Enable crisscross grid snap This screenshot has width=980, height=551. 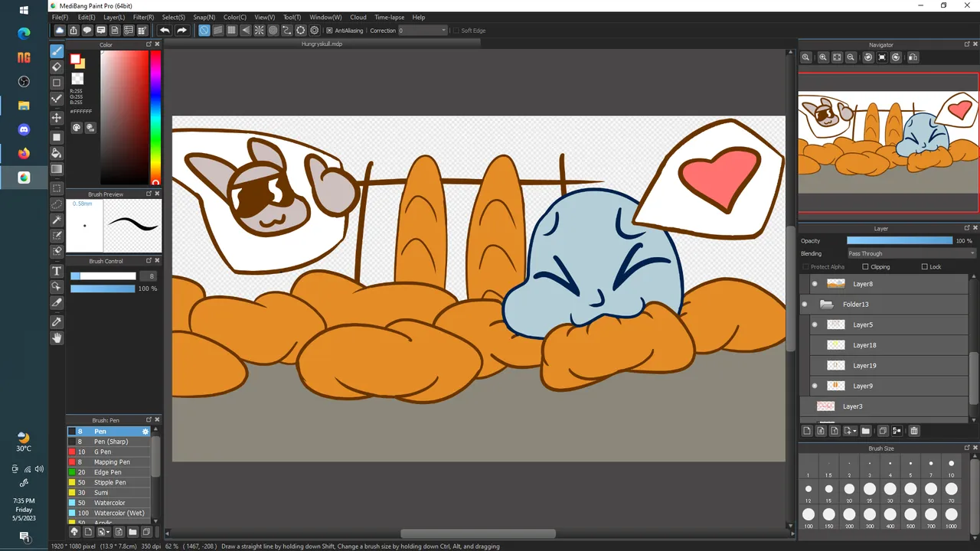(x=232, y=31)
